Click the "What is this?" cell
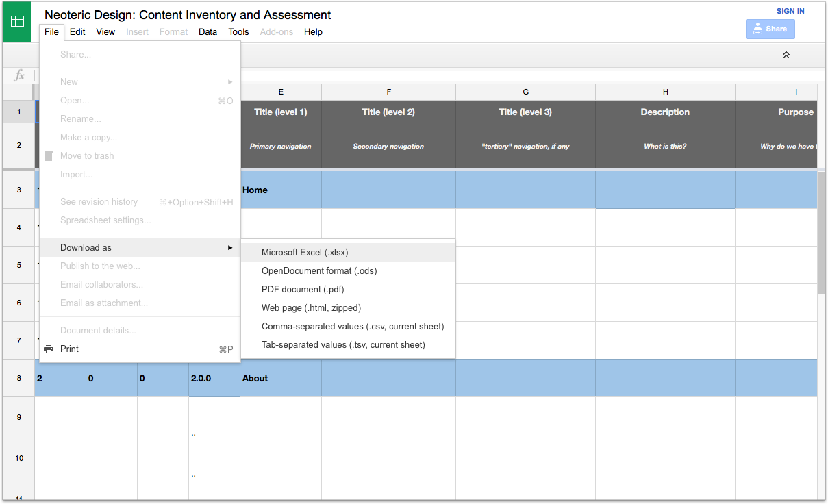Screen dimensions: 828x504 click(666, 146)
